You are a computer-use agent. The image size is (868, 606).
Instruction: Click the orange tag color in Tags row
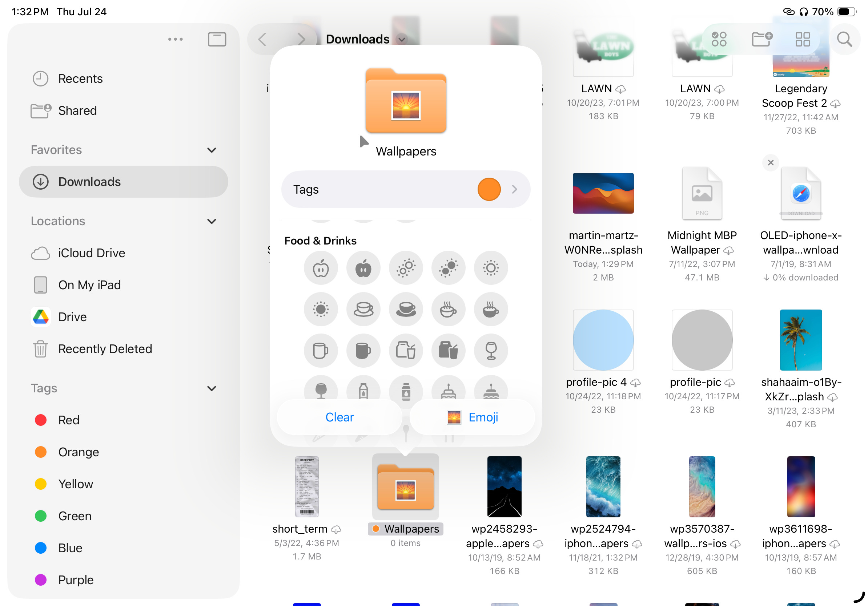coord(489,189)
